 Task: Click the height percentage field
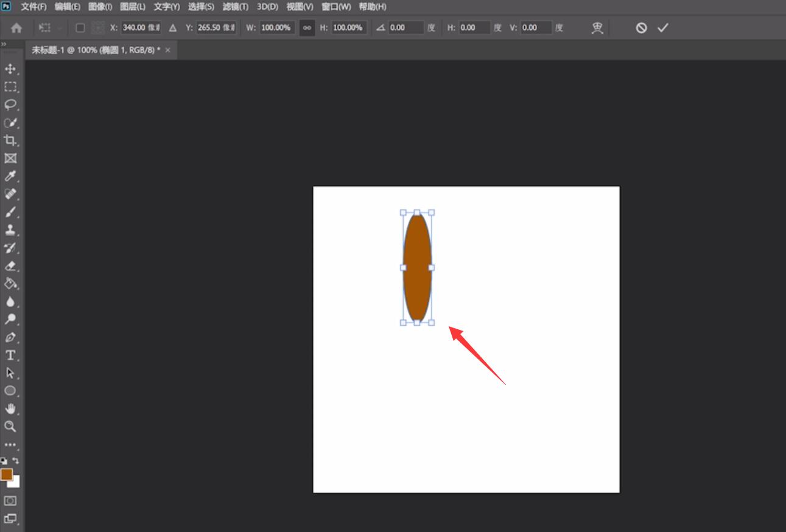coord(349,28)
